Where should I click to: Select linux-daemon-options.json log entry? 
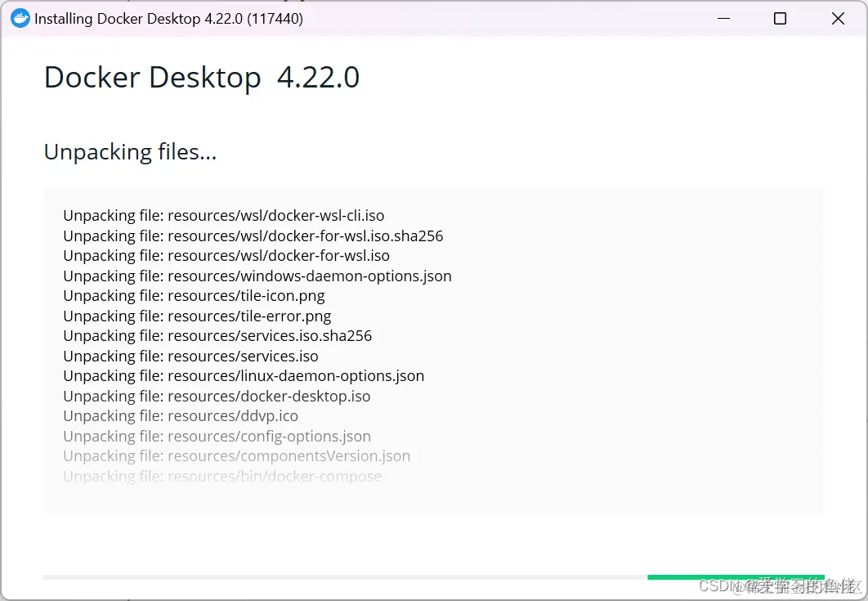pos(244,376)
